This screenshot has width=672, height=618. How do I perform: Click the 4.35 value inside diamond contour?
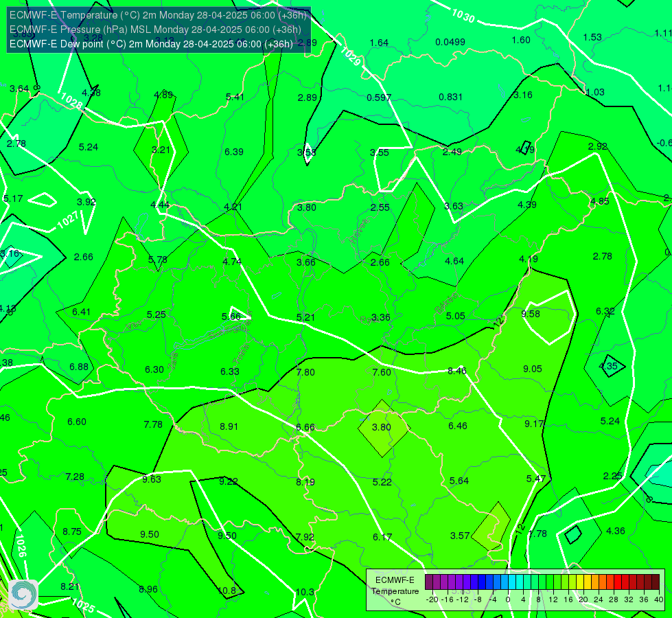click(x=608, y=366)
